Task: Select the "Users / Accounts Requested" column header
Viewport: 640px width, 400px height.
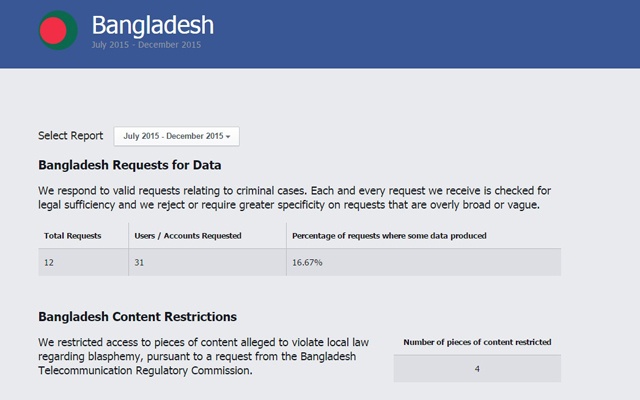Action: click(187, 235)
